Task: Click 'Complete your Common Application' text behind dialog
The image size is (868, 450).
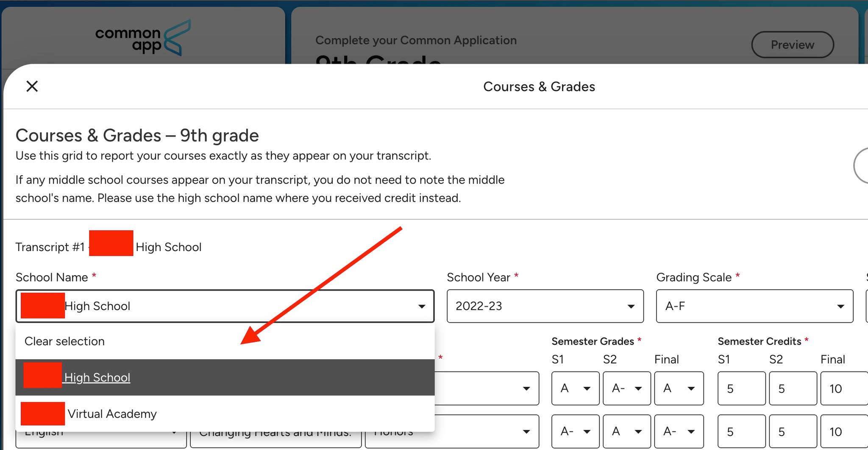Action: click(x=416, y=40)
